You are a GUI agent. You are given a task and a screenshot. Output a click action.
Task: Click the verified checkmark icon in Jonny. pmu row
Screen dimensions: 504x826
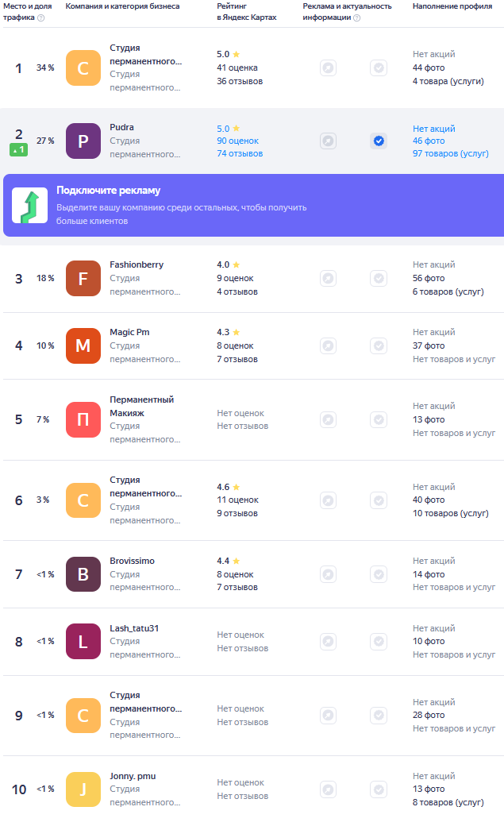coord(379,789)
